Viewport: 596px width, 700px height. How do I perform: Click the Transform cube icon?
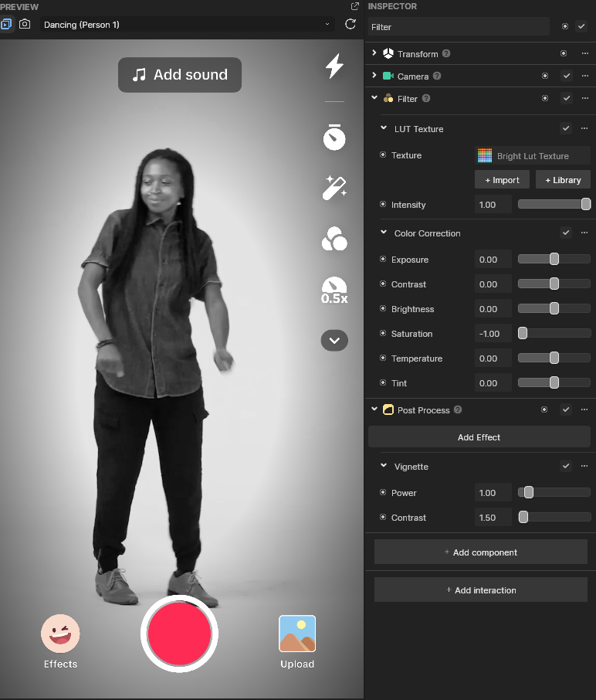(x=388, y=53)
